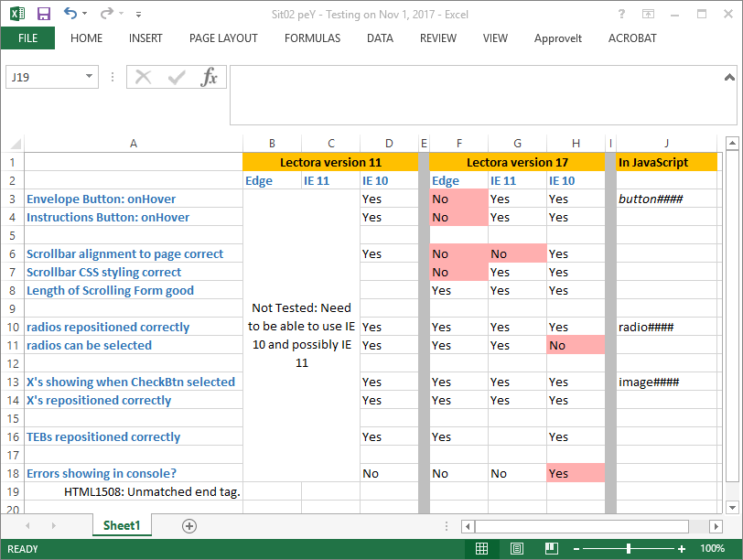
Task: Collapse the formula bar with the chevron
Action: [730, 77]
